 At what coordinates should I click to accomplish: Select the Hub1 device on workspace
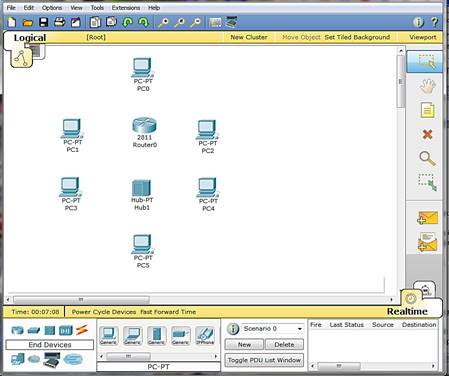(x=142, y=195)
